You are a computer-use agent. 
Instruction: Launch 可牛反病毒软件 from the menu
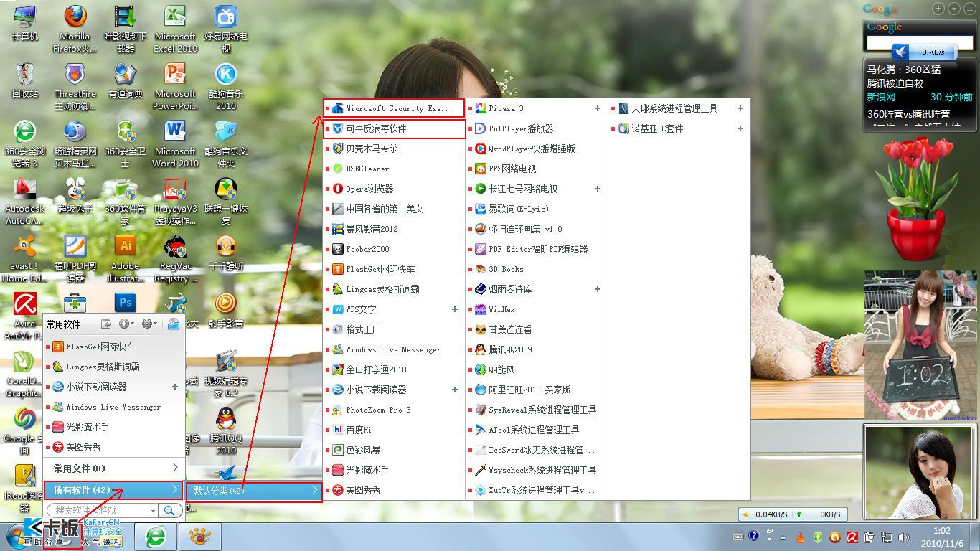pos(394,128)
